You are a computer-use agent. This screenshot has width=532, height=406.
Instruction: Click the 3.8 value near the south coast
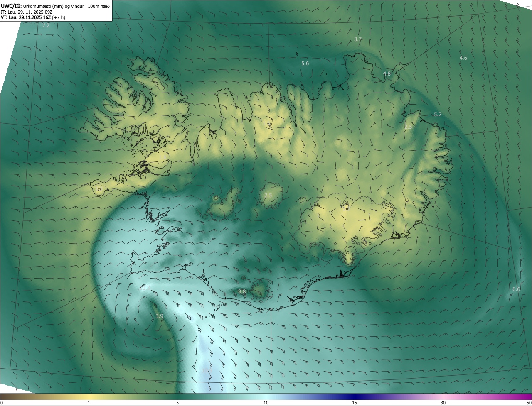(242, 292)
